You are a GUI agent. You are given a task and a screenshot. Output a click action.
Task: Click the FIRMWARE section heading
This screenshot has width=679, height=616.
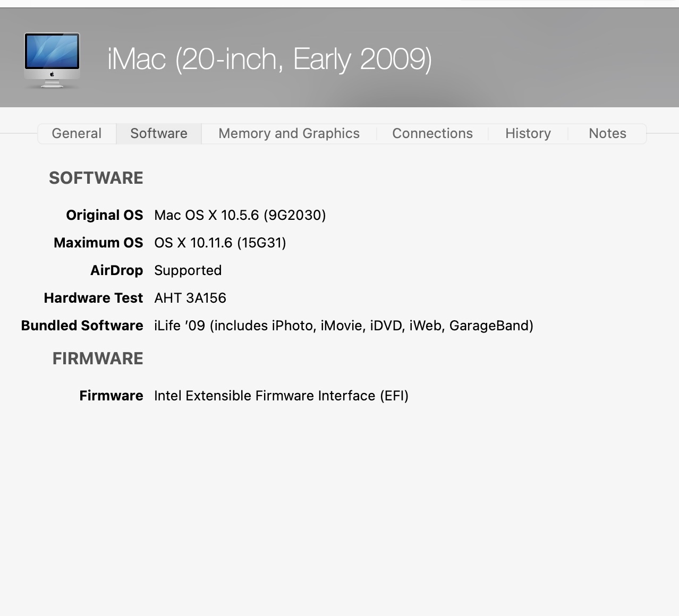click(98, 358)
